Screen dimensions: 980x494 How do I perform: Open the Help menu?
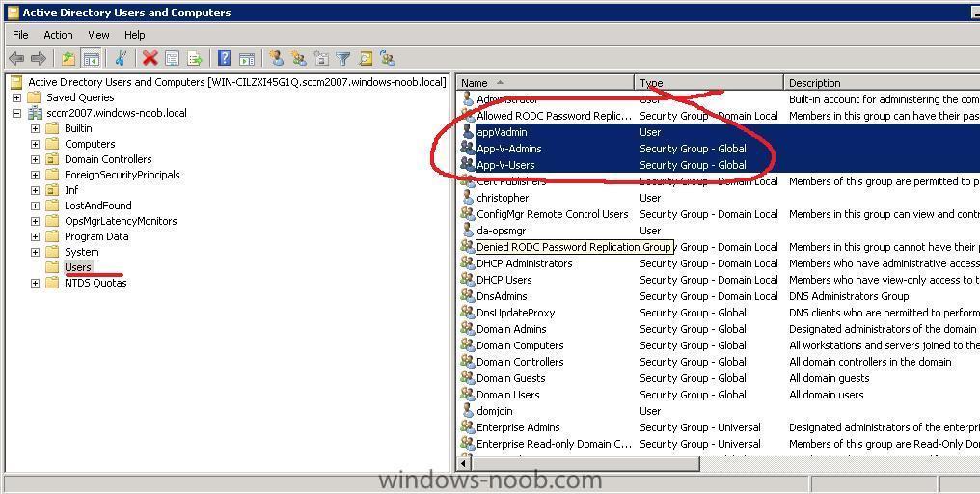(134, 35)
